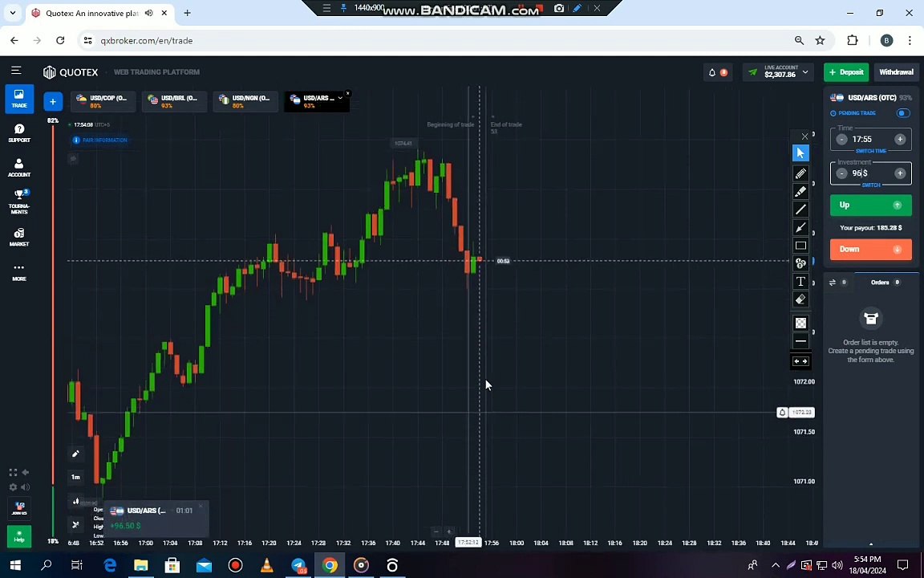The image size is (924, 578).
Task: Bookmark this page with star icon
Action: [820, 41]
